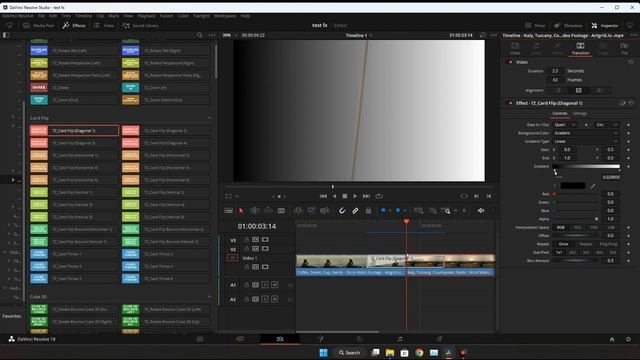Click the black gradient color swatch
640x360 pixels.
[x=573, y=186]
